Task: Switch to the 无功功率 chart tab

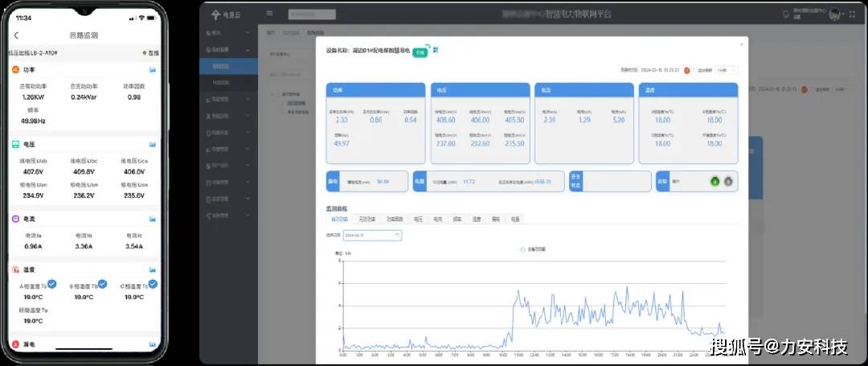Action: coord(366,218)
